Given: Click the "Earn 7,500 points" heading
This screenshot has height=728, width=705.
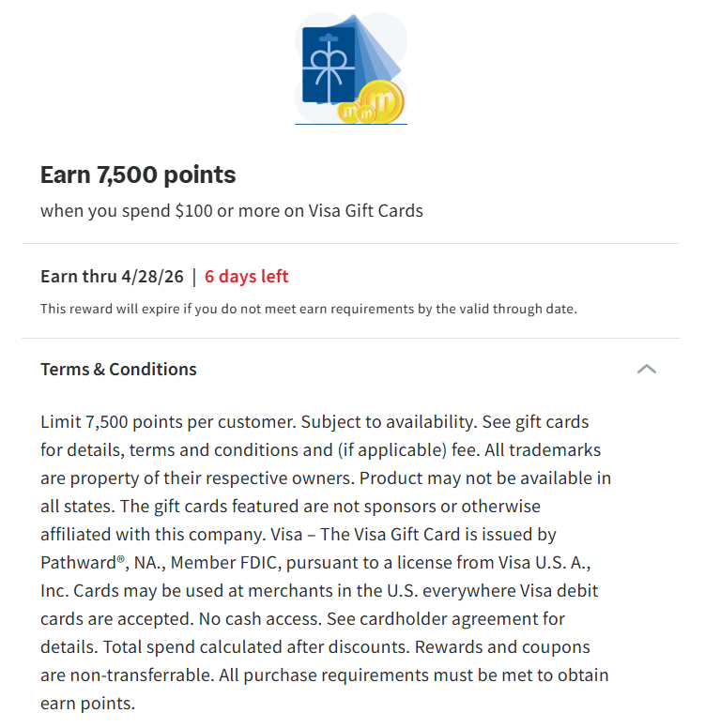Looking at the screenshot, I should point(138,174).
